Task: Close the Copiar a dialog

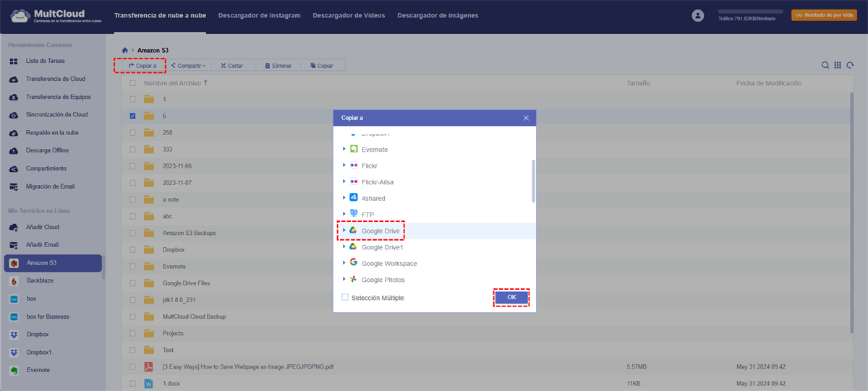Action: [x=526, y=118]
